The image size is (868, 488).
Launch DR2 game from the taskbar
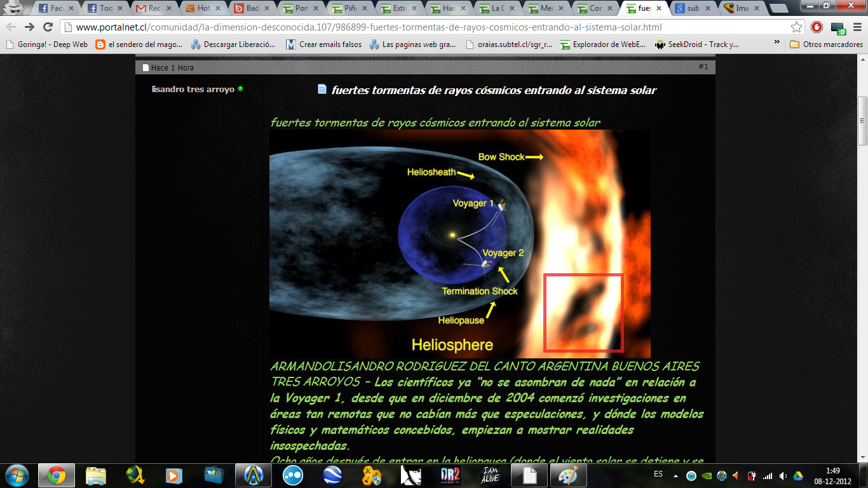click(x=451, y=475)
